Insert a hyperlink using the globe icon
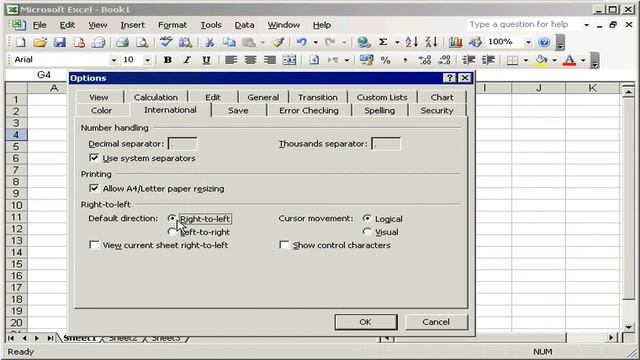This screenshot has height=360, width=640. click(363, 42)
